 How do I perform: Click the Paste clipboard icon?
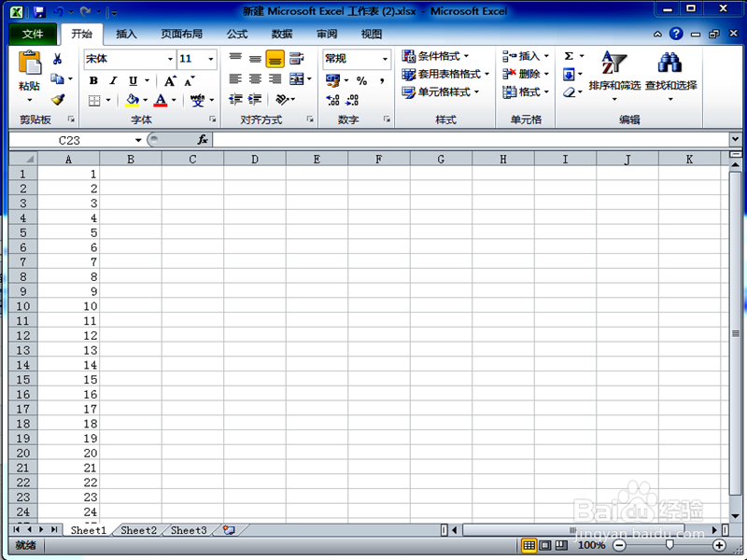30,63
